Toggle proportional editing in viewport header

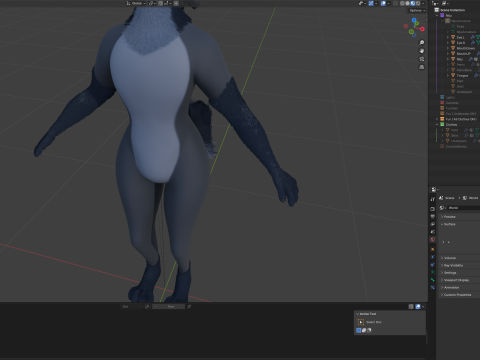tap(176, 3)
